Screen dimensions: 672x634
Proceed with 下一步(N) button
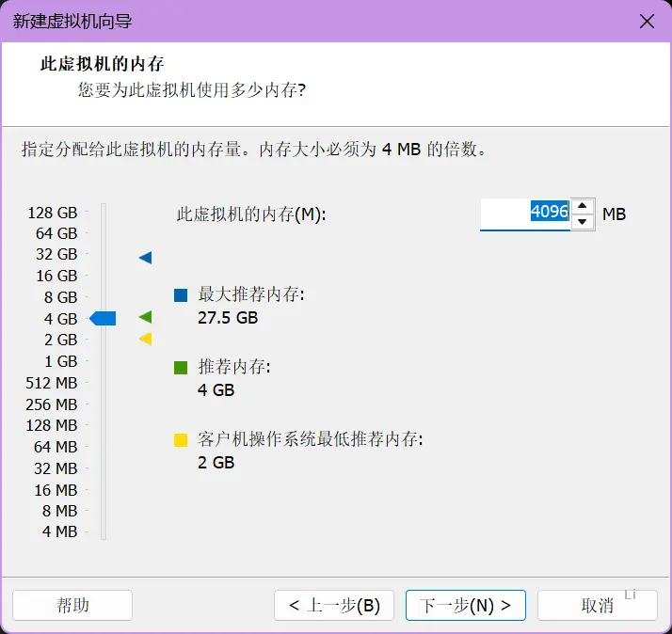pyautogui.click(x=466, y=605)
